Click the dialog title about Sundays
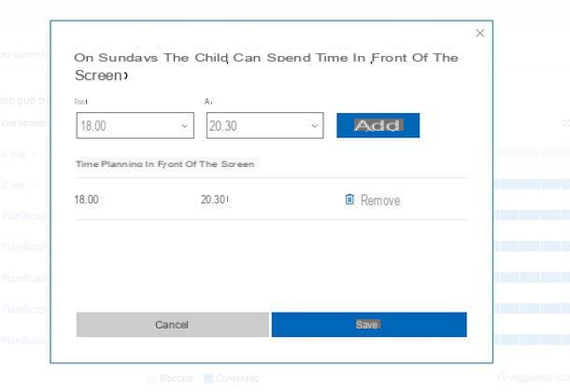The height and width of the screenshot is (392, 570). [266, 66]
